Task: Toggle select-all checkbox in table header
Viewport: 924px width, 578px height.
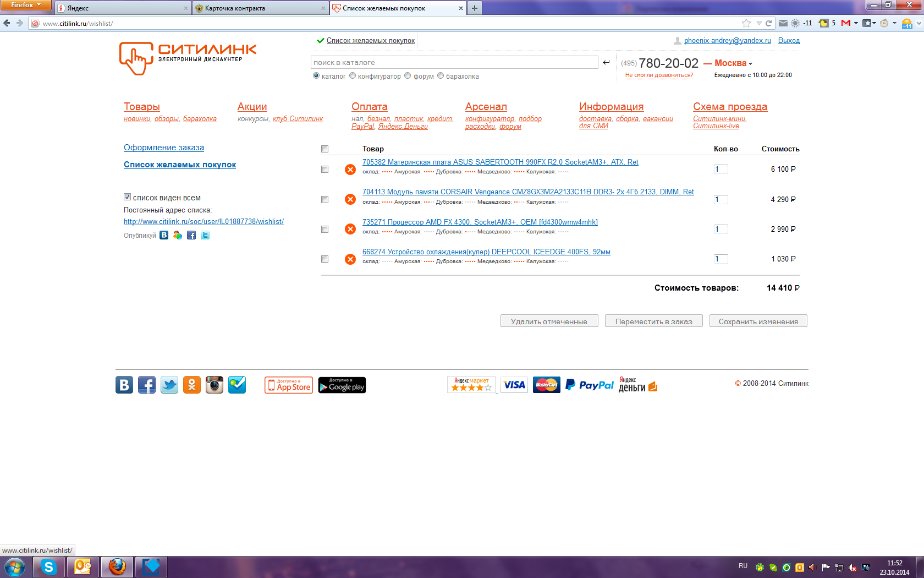Action: click(x=324, y=149)
